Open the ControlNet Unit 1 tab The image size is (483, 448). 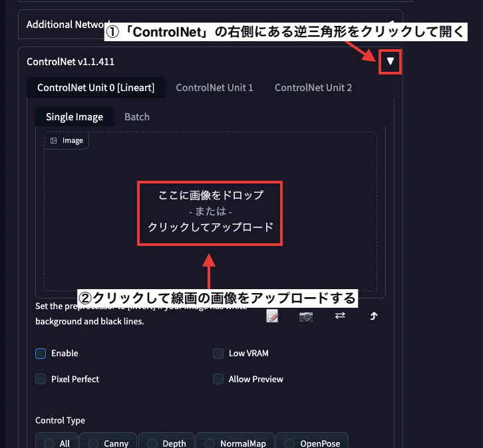(214, 88)
